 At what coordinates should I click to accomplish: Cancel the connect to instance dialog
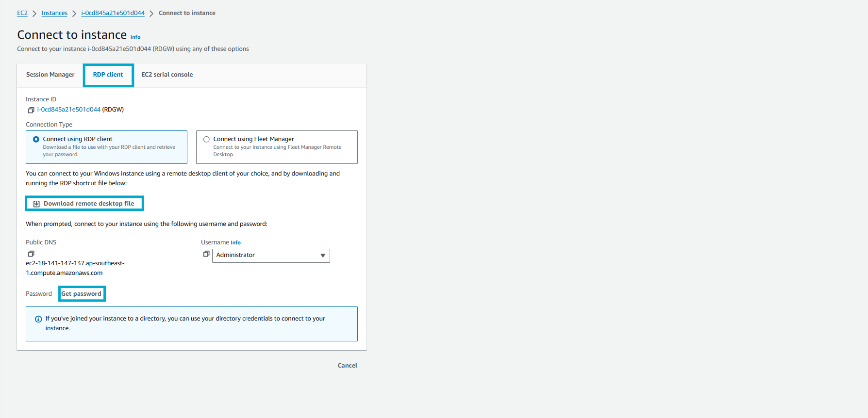click(347, 366)
